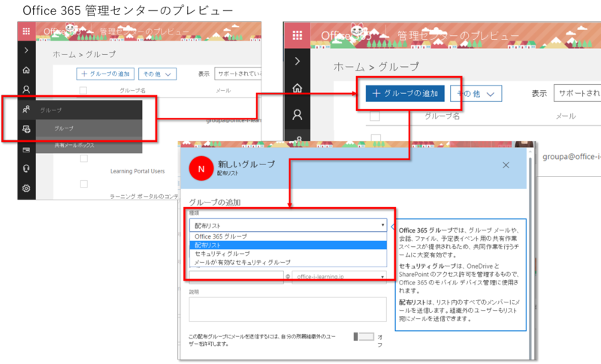Select the グループ submenu item under the flyout

point(89,128)
